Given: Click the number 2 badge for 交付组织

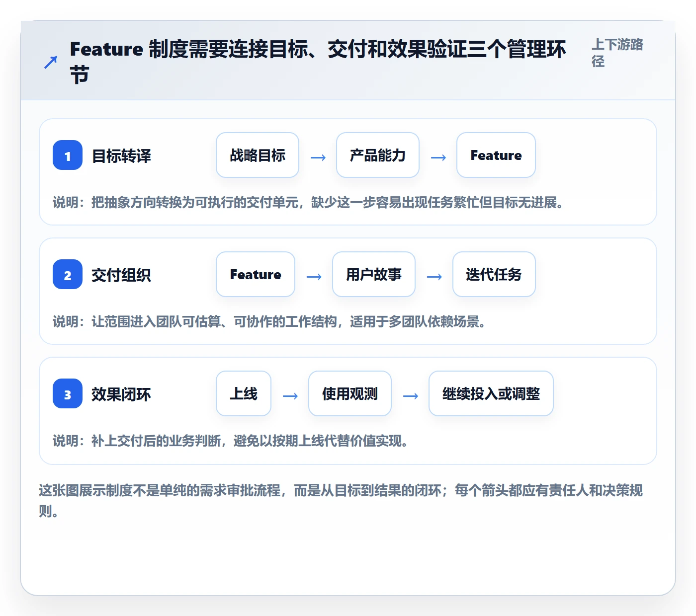Looking at the screenshot, I should pos(68,274).
